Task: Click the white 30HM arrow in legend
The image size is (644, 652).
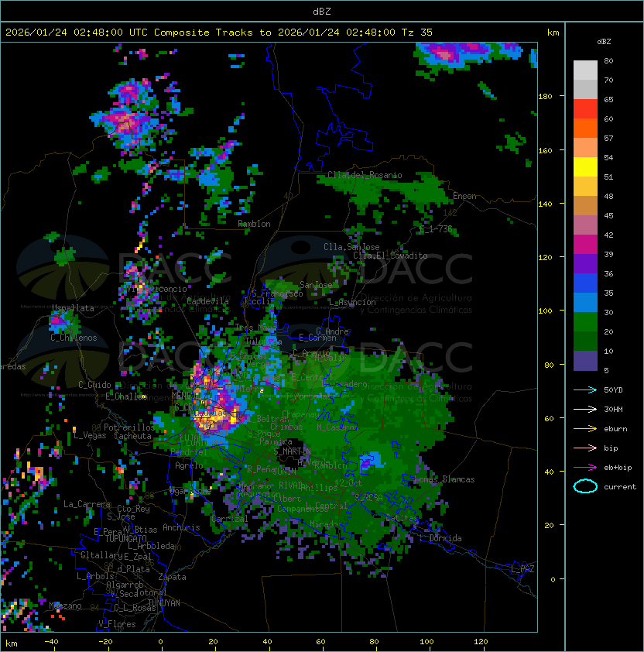Action: [x=585, y=409]
